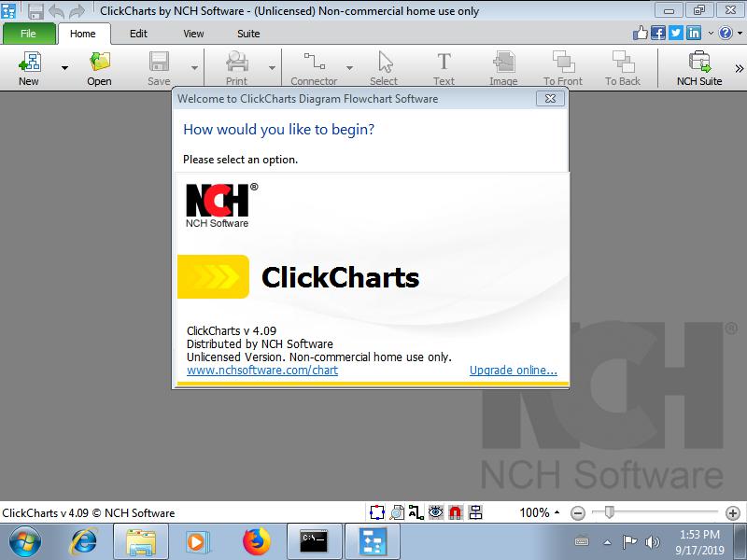Screen dimensions: 747x560
Task: Switch to the Edit ribbon tab
Action: (x=138, y=34)
